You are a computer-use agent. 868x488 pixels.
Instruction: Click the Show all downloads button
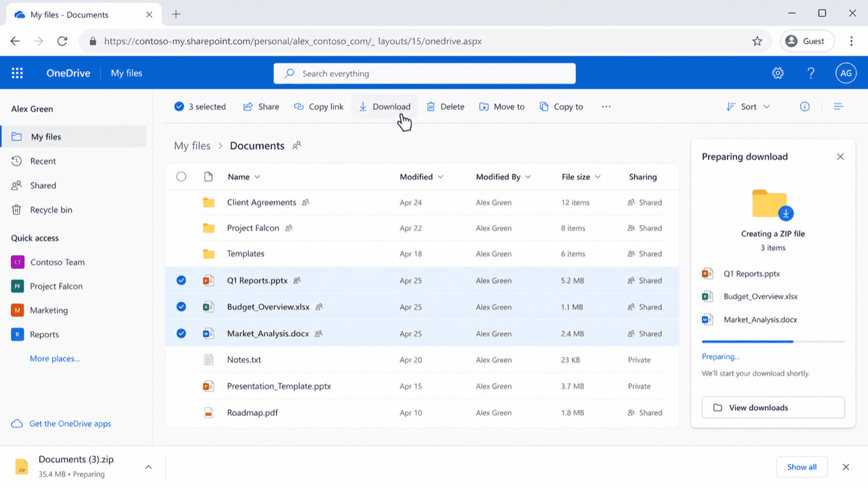(x=802, y=467)
